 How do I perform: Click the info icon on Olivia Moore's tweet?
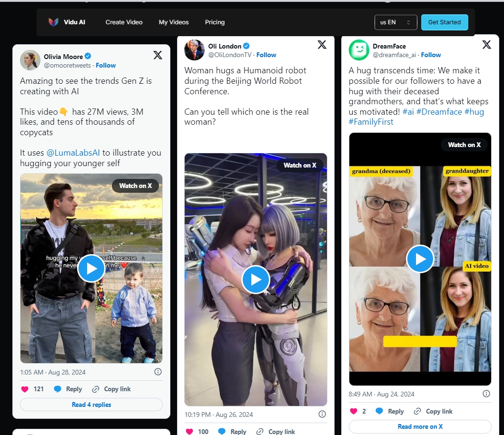pos(158,372)
